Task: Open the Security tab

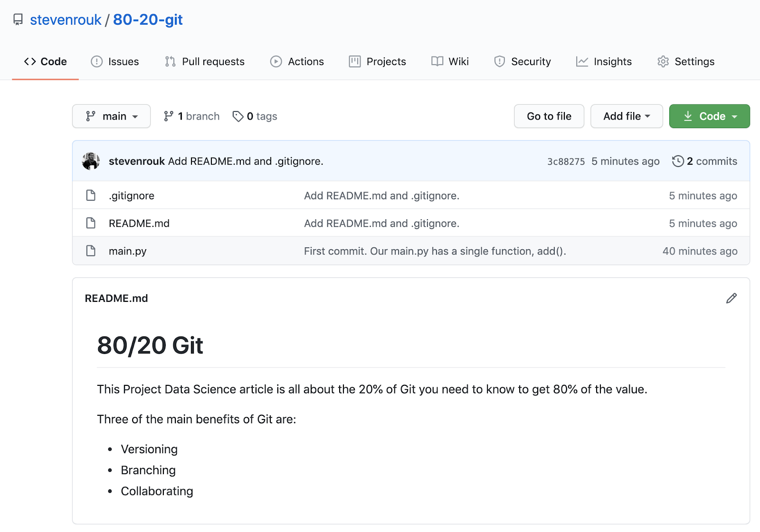Action: click(x=522, y=62)
